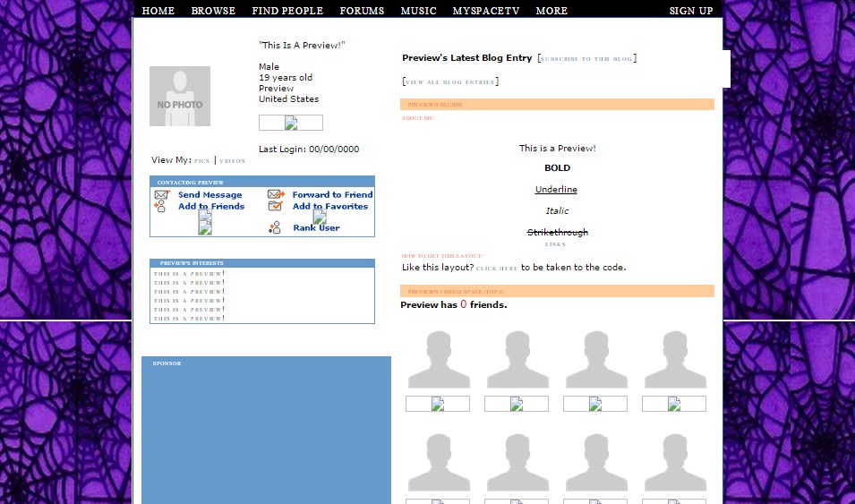This screenshot has width=855, height=504.
Task: Go to Find People in navigation
Action: point(287,11)
